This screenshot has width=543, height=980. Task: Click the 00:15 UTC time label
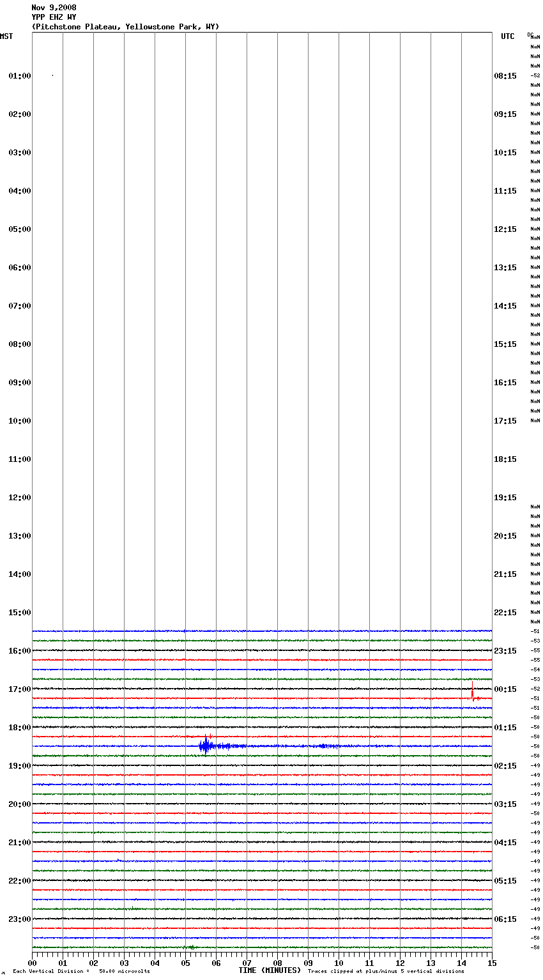click(505, 689)
